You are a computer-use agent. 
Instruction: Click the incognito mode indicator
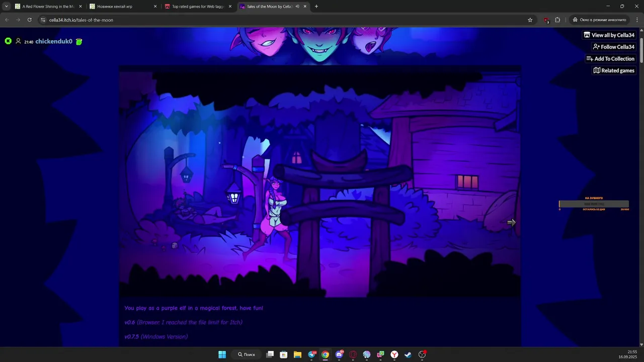point(599,20)
